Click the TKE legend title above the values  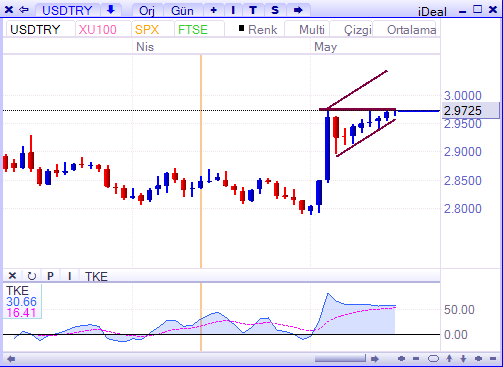point(17,291)
